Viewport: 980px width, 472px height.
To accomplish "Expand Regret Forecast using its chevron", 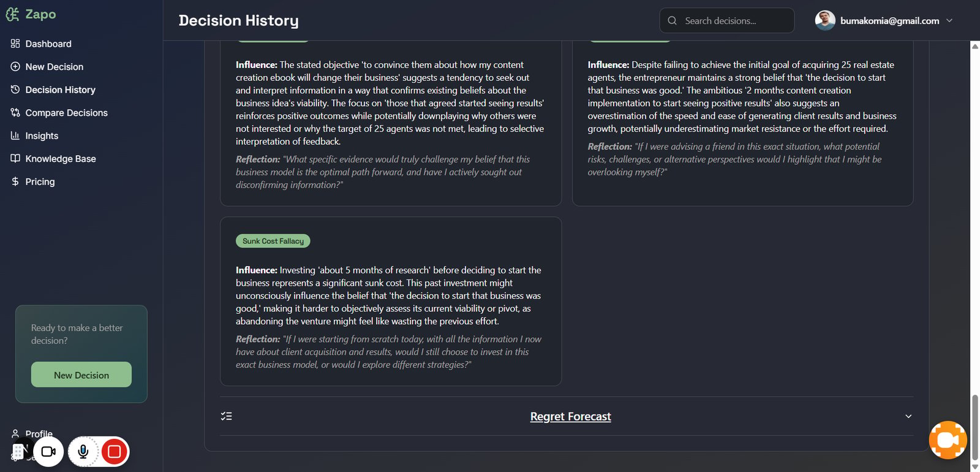I will click(908, 416).
